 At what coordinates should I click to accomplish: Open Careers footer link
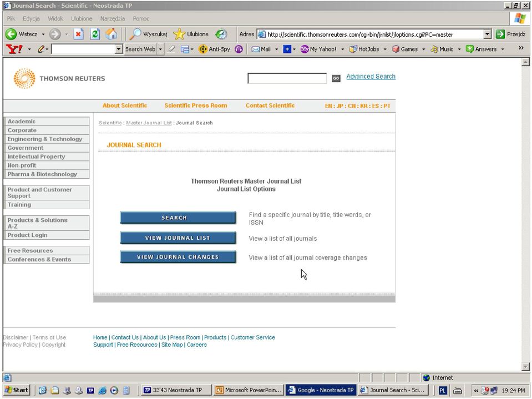[x=197, y=345]
